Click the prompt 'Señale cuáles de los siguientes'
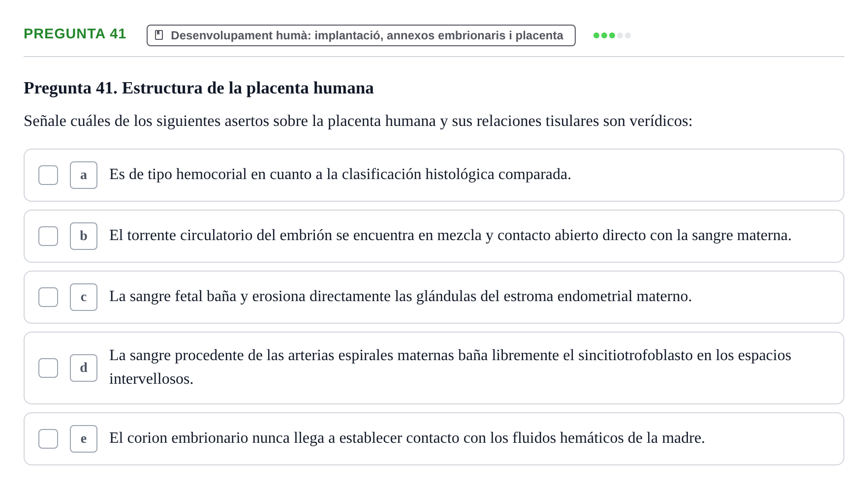 pyautogui.click(x=358, y=121)
